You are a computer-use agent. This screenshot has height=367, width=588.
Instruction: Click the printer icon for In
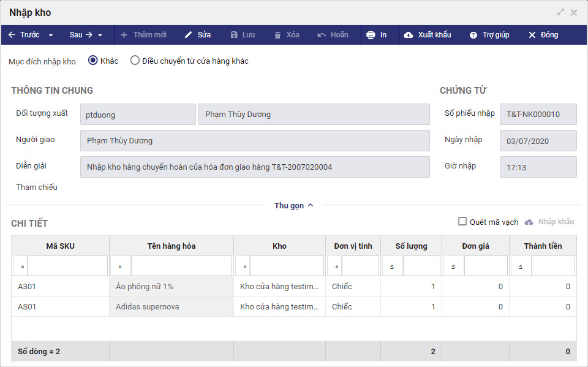(x=371, y=35)
